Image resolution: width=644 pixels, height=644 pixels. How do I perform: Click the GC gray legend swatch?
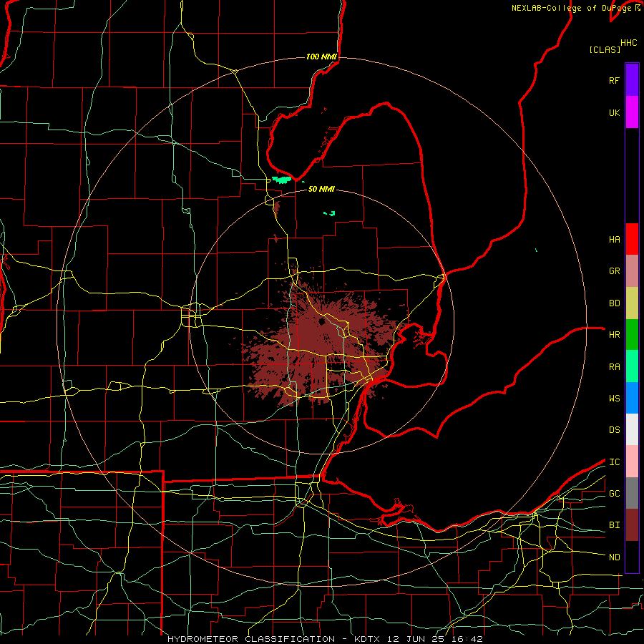click(632, 493)
